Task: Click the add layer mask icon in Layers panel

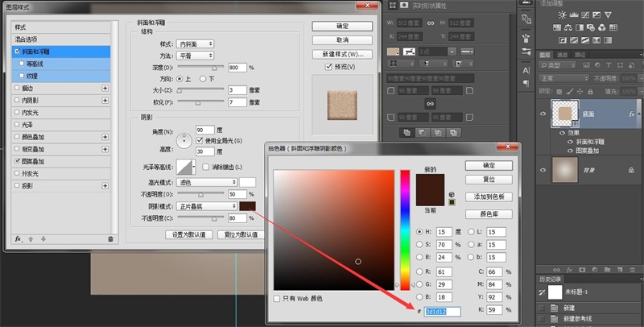Action: click(x=582, y=270)
